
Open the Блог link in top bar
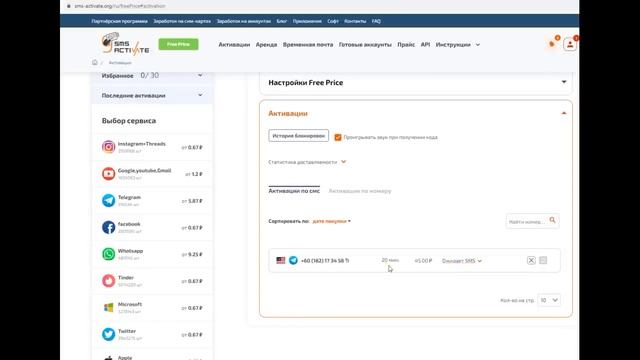(x=282, y=21)
